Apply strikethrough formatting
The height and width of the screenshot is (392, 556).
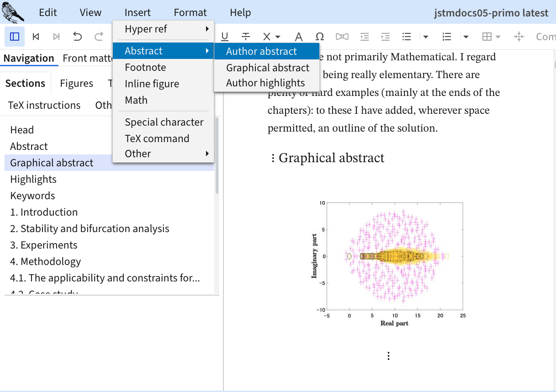click(246, 37)
